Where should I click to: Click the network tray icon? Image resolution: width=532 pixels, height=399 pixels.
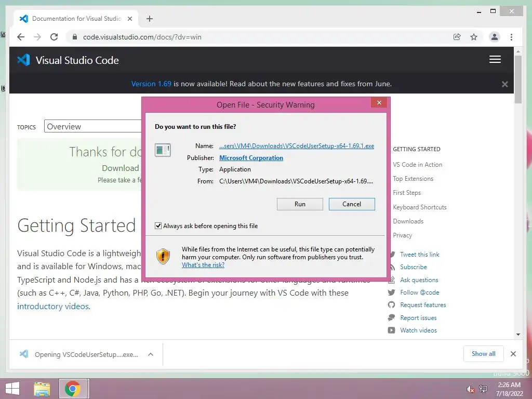coord(483,389)
